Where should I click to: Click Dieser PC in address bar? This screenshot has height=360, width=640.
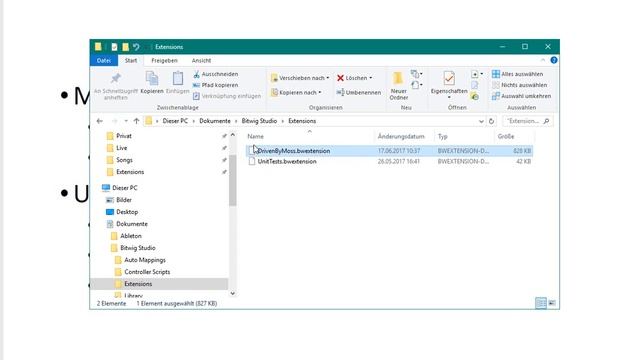click(175, 121)
